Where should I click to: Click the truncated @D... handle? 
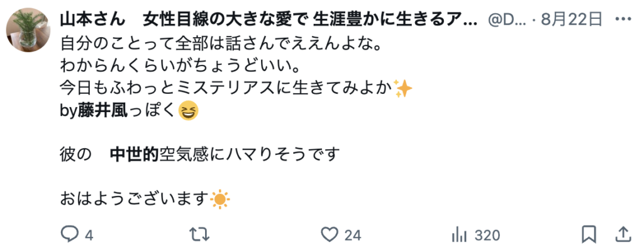508,20
